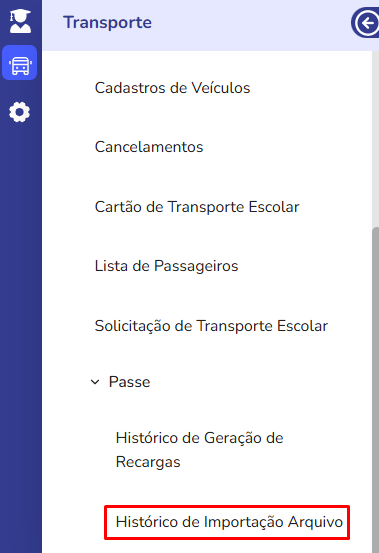Select the bus Transporte module icon
The image size is (379, 553).
coord(20,63)
